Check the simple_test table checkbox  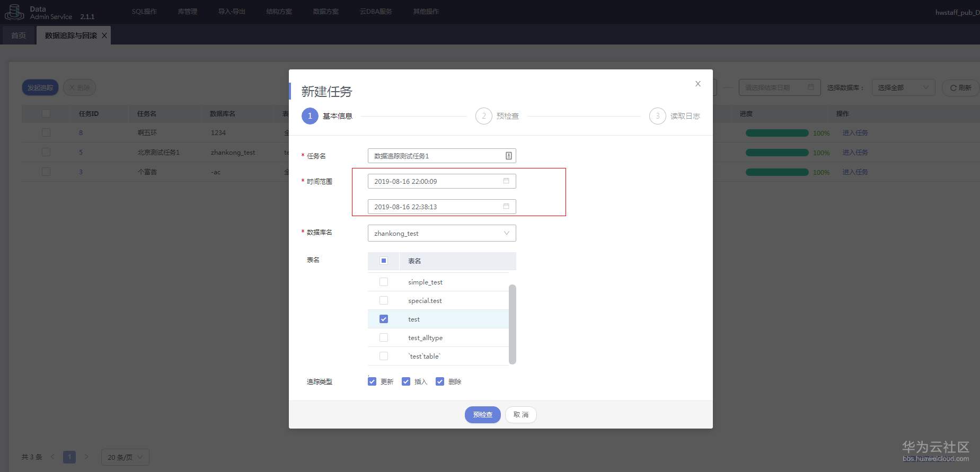(384, 282)
